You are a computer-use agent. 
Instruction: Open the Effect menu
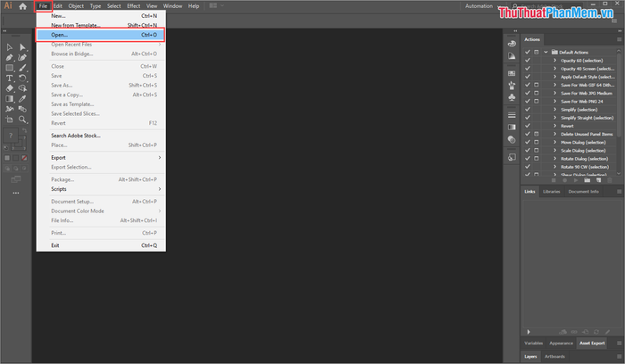coord(134,6)
